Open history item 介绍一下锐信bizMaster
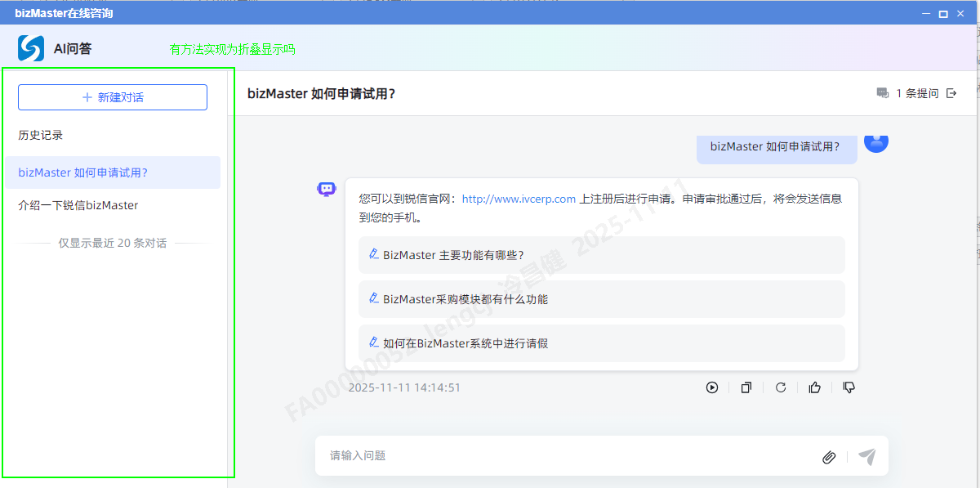Viewport: 980px width, 488px height. point(78,205)
